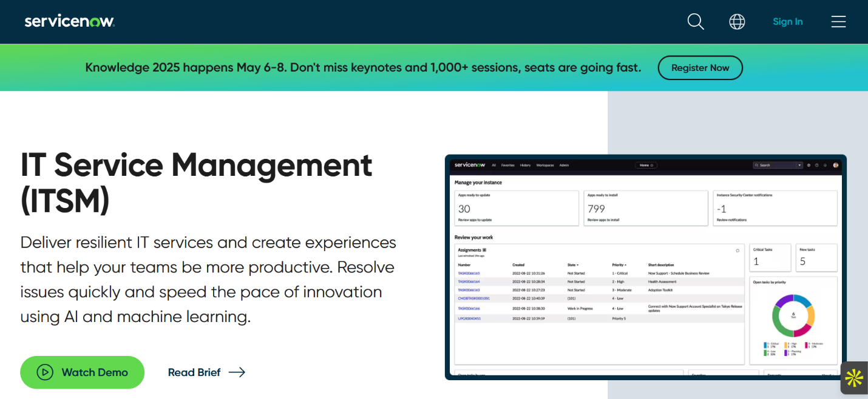Viewport: 868px width, 399px height.
Task: Select Workspaces menu in dashboard preview
Action: tap(545, 165)
